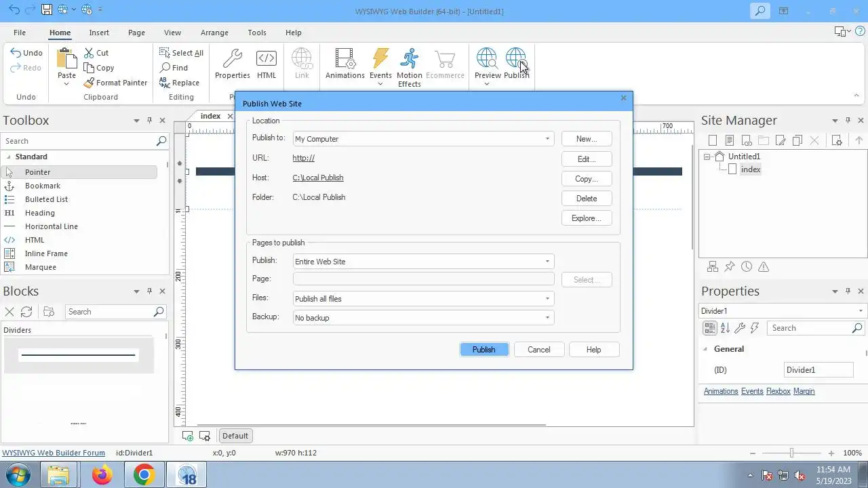Select the Default breakpoint button
The image size is (868, 488).
[235, 436]
